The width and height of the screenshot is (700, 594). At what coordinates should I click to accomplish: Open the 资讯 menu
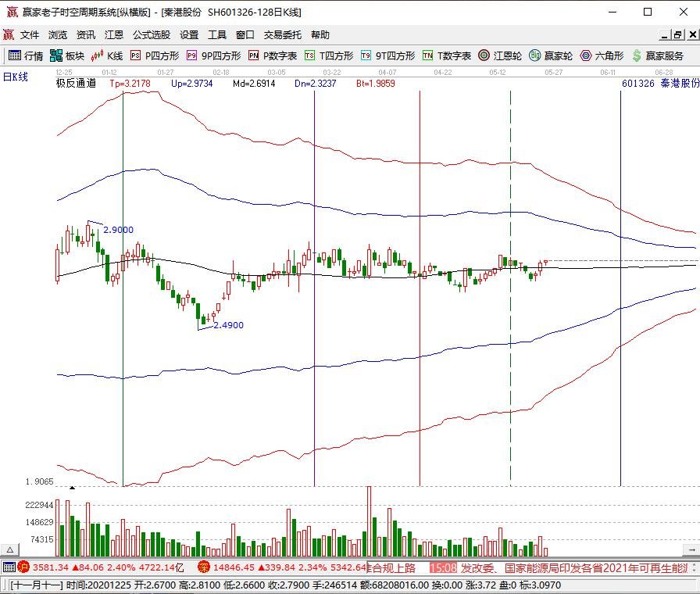pyautogui.click(x=86, y=35)
